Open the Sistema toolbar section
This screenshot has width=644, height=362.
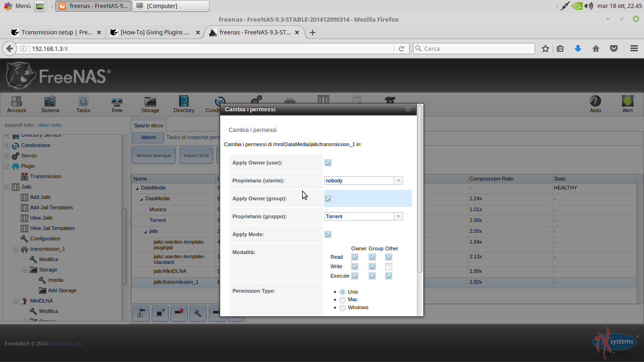(x=50, y=104)
